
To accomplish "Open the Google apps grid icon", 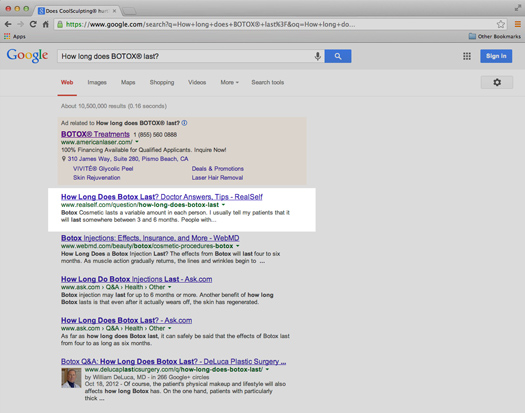I will tap(467, 56).
